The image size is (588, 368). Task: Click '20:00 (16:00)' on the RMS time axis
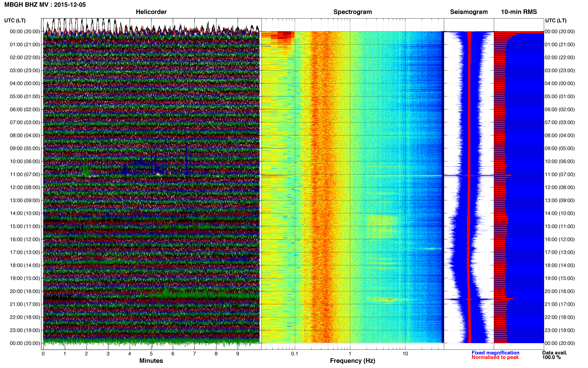click(560, 291)
